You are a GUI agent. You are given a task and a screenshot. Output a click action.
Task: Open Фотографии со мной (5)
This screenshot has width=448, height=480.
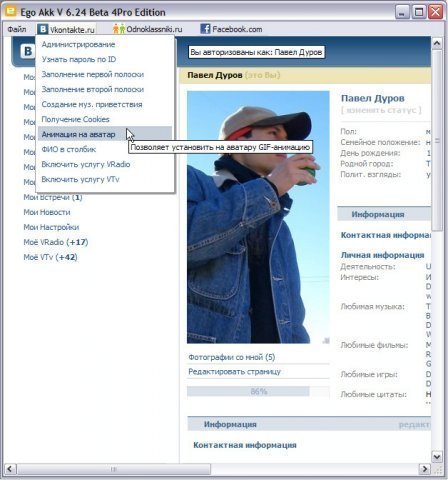point(232,357)
